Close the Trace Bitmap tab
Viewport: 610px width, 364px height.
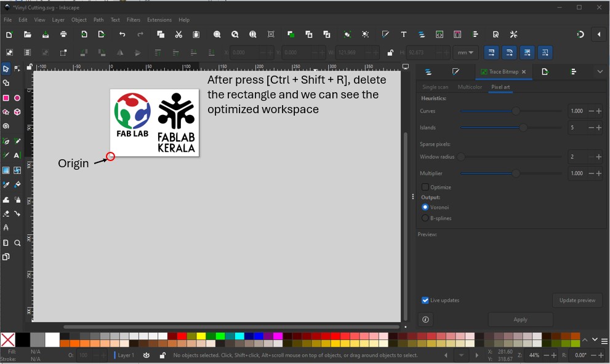pyautogui.click(x=524, y=72)
